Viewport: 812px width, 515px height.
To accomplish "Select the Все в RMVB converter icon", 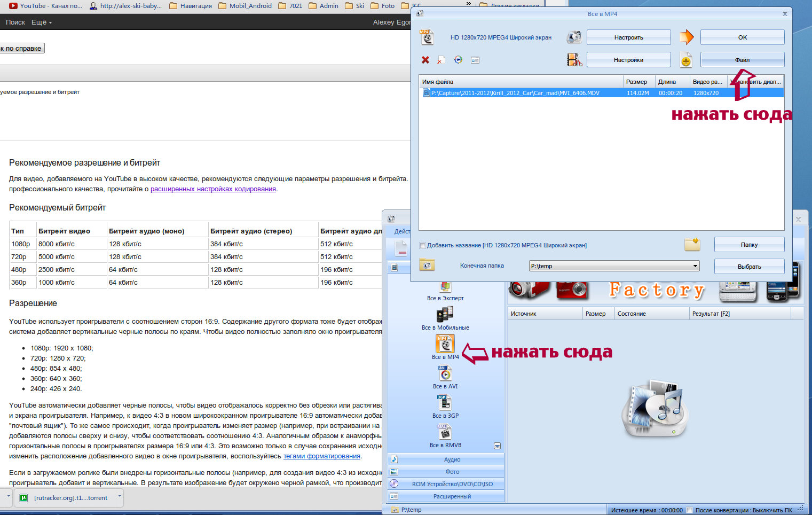I will 445,432.
